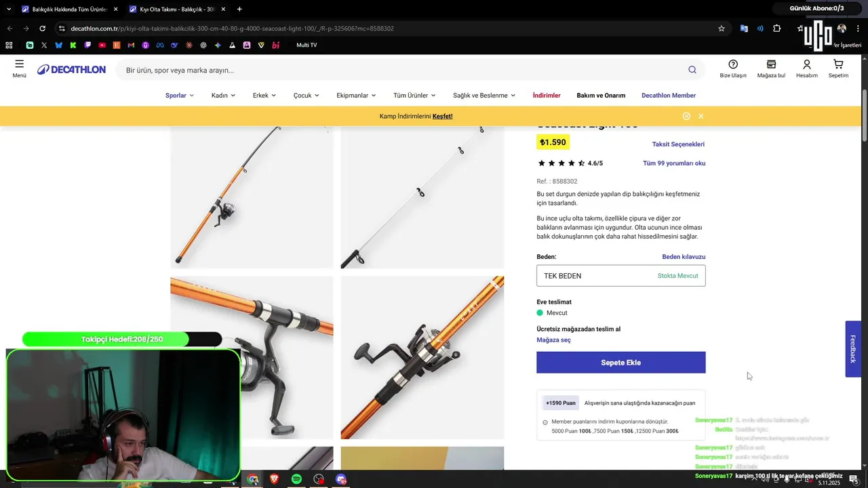Open the Gmail bookmark

(x=131, y=45)
